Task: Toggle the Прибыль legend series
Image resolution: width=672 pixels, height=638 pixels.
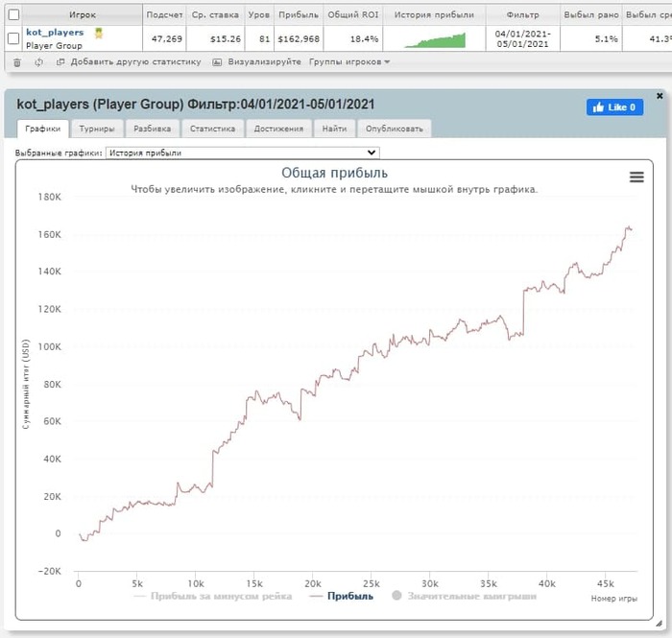Action: 342,596
